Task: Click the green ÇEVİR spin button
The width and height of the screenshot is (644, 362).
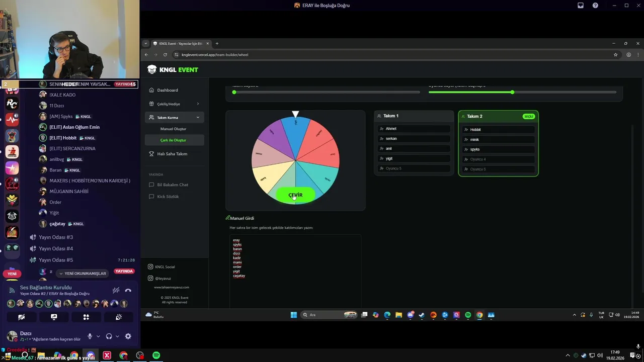Action: (x=295, y=195)
